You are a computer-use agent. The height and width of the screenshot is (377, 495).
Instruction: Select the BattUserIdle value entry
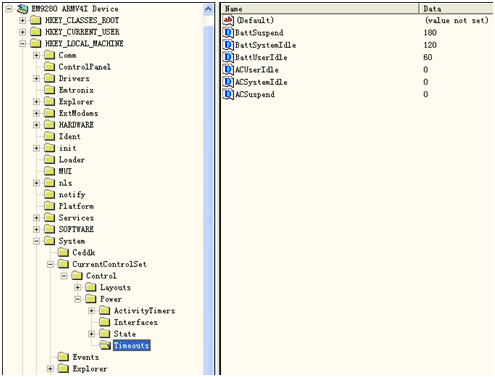(x=261, y=57)
